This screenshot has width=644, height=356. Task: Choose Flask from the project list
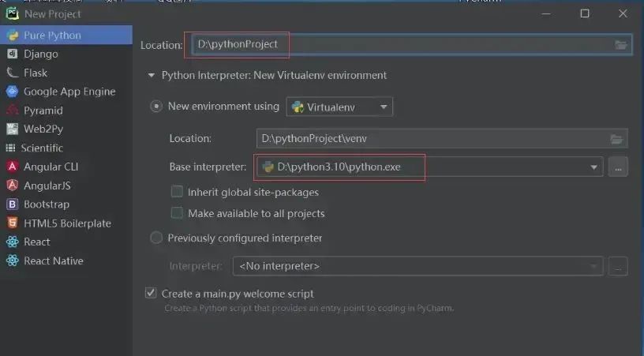[x=66, y=73]
